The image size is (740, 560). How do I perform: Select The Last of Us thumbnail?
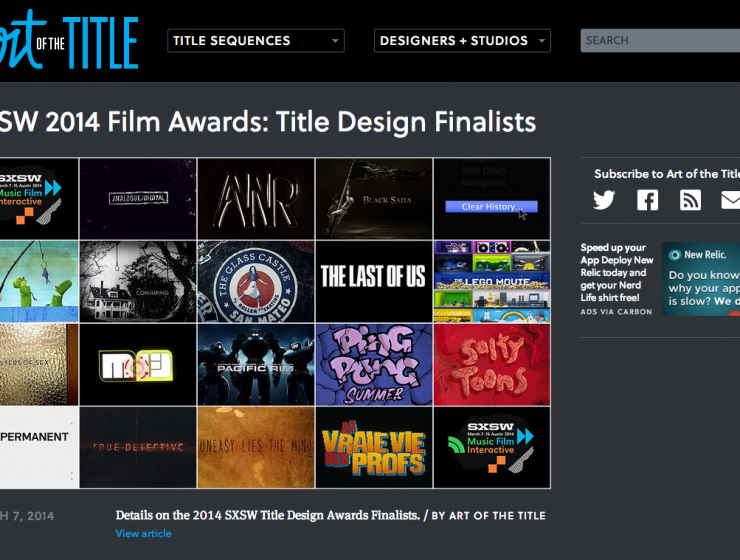pos(373,281)
